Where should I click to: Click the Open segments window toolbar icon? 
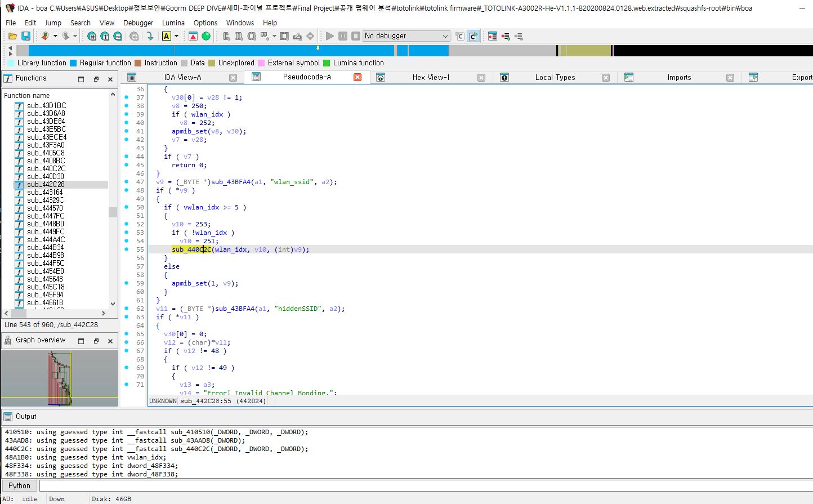[92, 36]
